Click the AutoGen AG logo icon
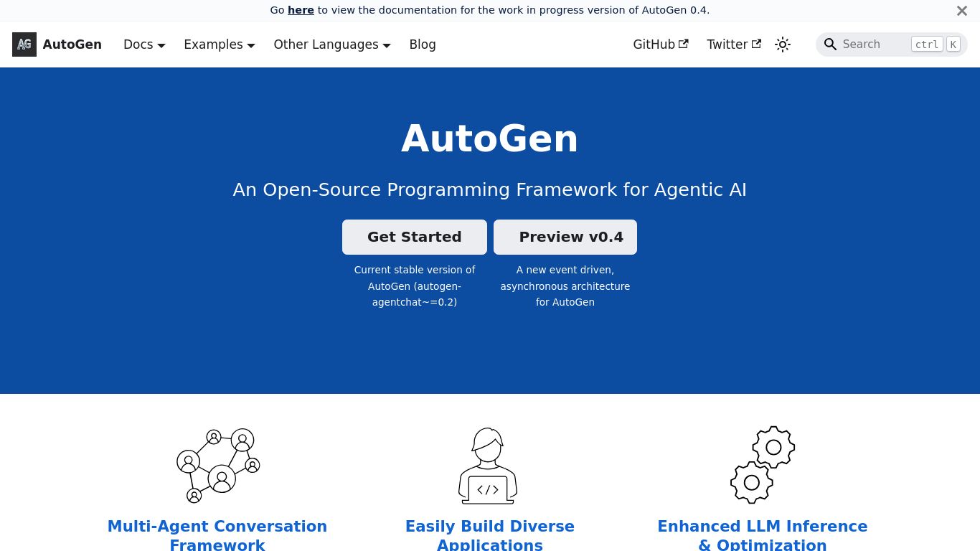 point(24,44)
